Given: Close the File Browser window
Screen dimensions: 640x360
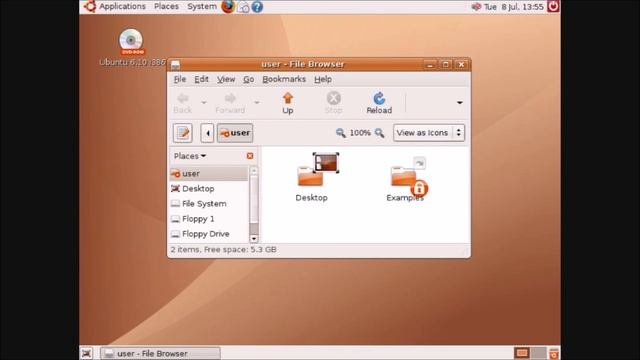Looking at the screenshot, I should pyautogui.click(x=462, y=64).
